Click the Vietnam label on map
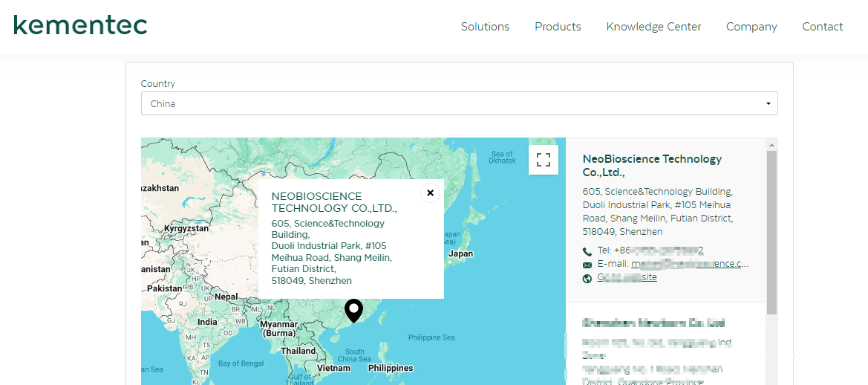Viewport: 868px width, 385px height. (x=333, y=368)
